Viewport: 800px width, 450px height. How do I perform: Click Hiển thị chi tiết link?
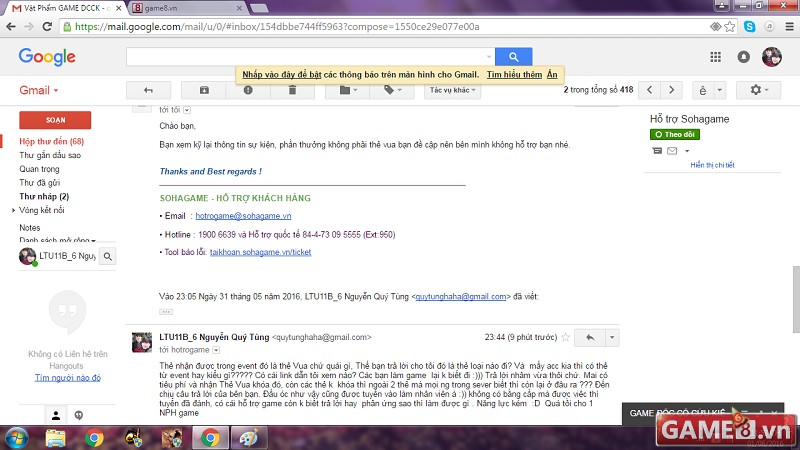(712, 165)
